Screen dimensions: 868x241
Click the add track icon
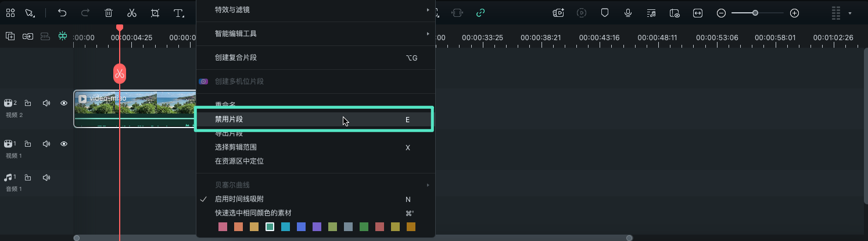pos(10,36)
